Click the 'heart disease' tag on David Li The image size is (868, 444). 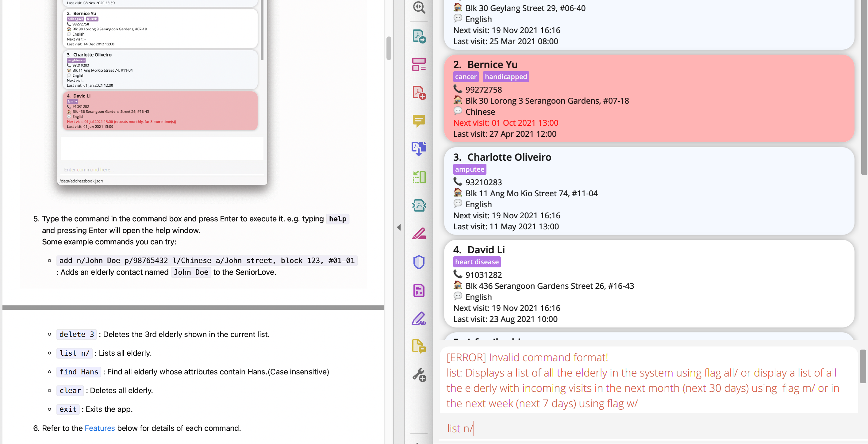[476, 262]
